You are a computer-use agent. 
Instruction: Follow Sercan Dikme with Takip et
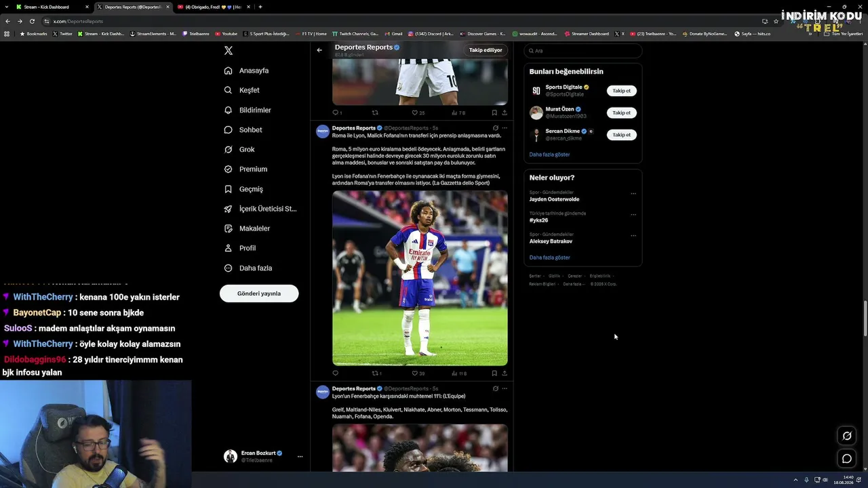click(x=621, y=135)
